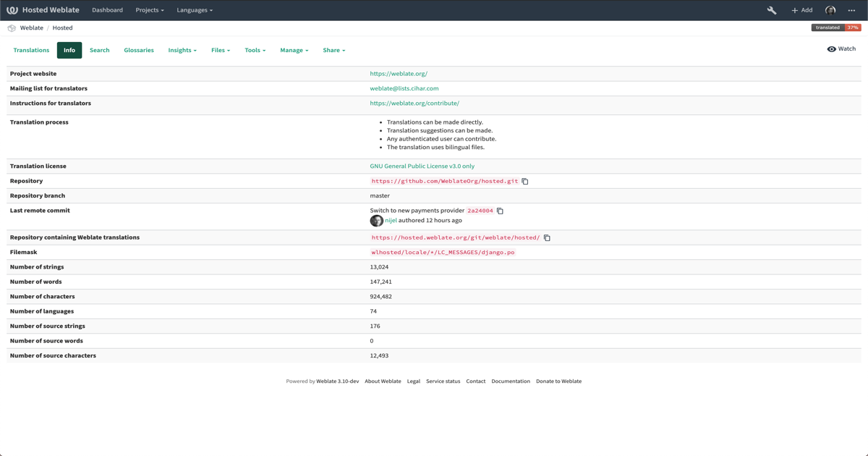Screen dimensions: 868x456
Task: Click the filemask path wlhosted/locale text
Action: (443, 253)
